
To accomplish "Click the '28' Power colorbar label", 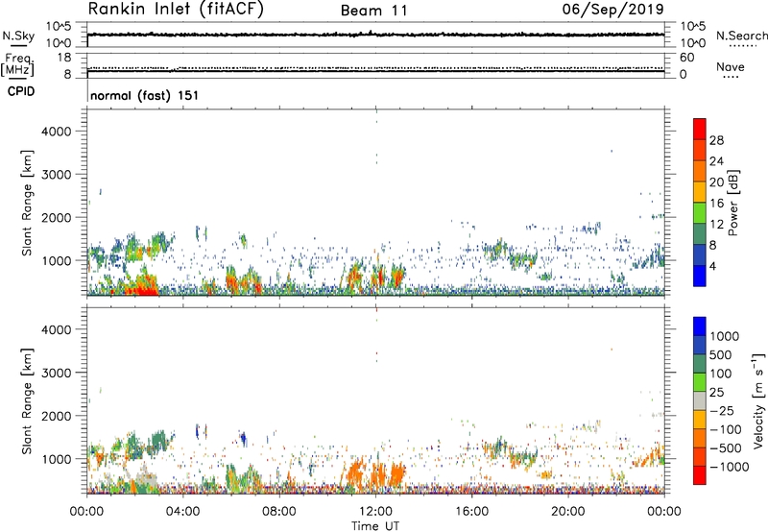I will coord(716,140).
